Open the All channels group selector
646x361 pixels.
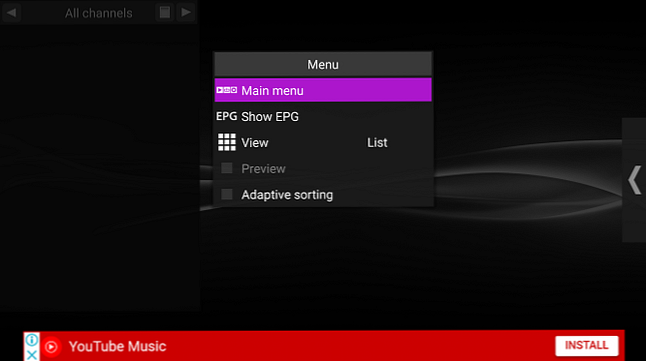coord(98,13)
